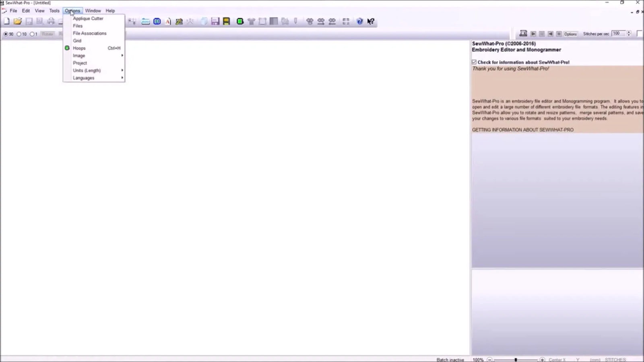Click the blue question mark help icon
Screen dimensions: 644x362
[x=359, y=21]
